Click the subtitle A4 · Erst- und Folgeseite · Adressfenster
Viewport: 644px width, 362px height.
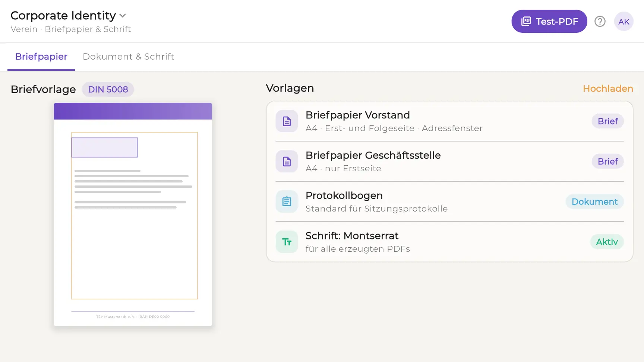click(394, 128)
